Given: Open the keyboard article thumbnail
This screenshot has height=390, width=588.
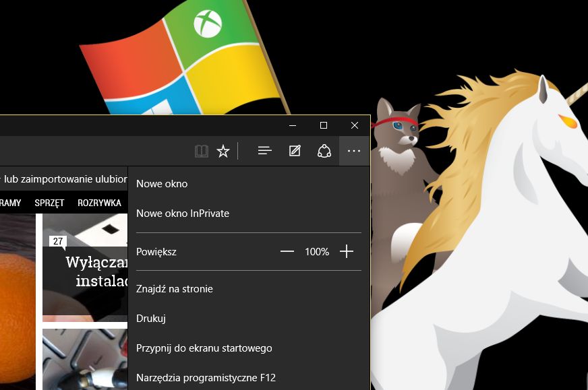Looking at the screenshot, I should pyautogui.click(x=85, y=360).
